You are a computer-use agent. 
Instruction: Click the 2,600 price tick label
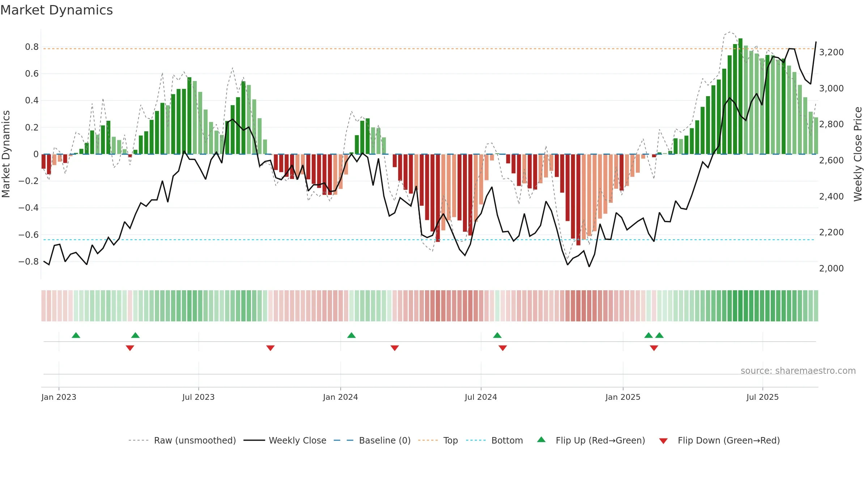click(831, 160)
